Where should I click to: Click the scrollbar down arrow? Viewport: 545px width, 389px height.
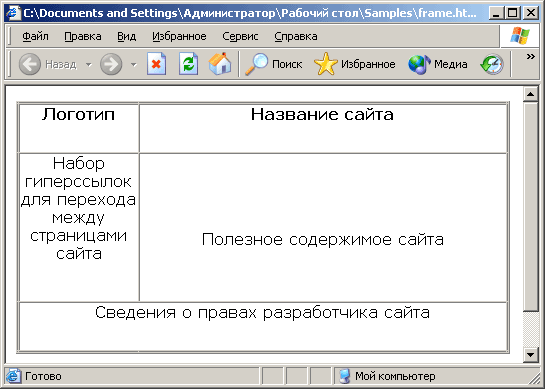point(530,355)
